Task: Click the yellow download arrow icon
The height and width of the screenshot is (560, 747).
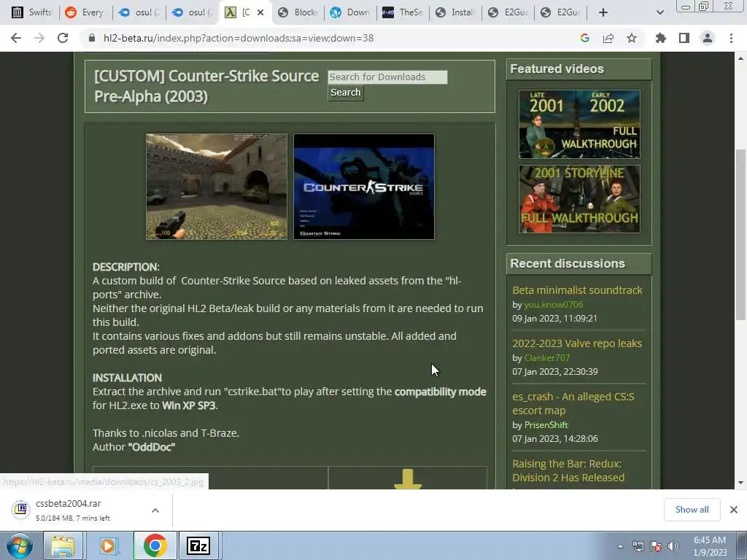Action: [408, 479]
